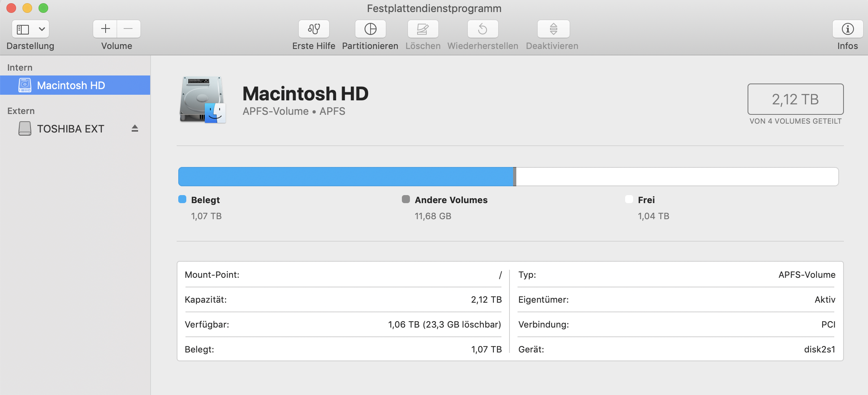Select Macintosh HD in the sidebar
Image resolution: width=868 pixels, height=395 pixels.
point(71,86)
